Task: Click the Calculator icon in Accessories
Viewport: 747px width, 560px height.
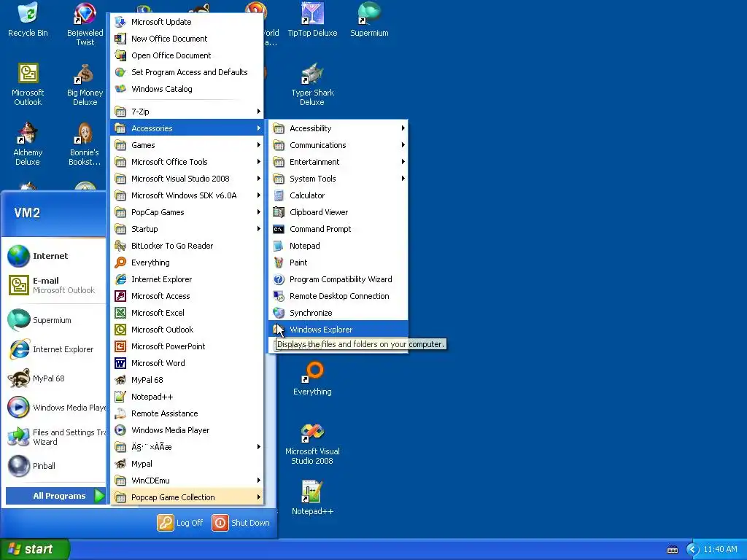Action: click(279, 195)
